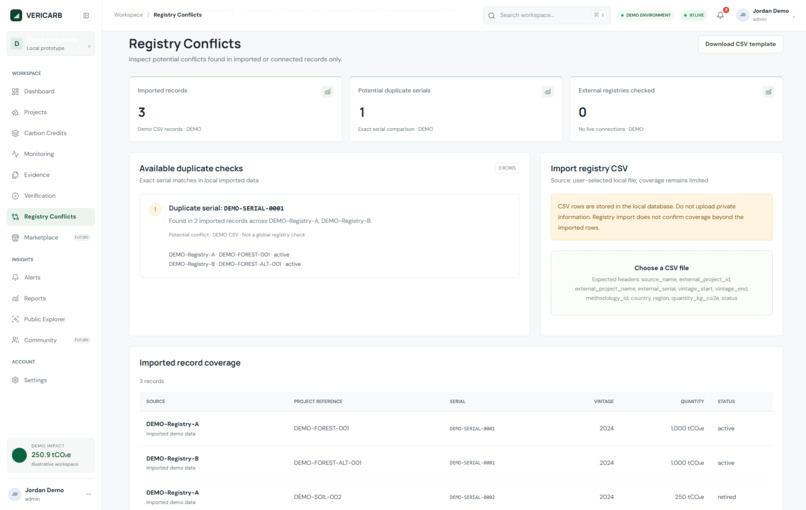Click the Monitoring pulse icon
This screenshot has height=510, width=806.
(x=15, y=154)
